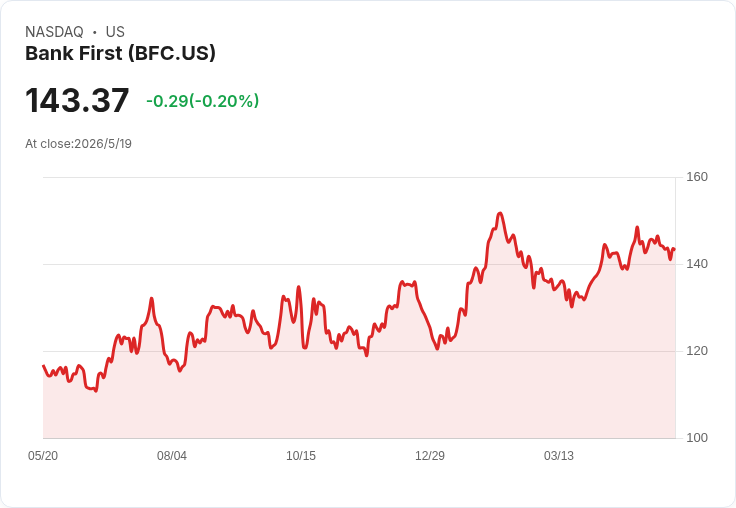The width and height of the screenshot is (736, 508).
Task: Click the 143.37 current price
Action: click(x=77, y=100)
